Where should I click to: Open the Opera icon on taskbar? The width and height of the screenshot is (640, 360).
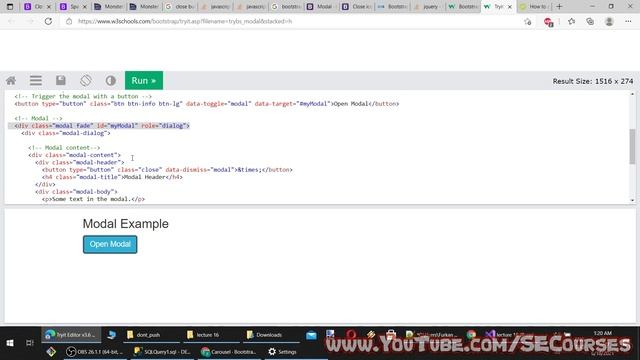click(351, 335)
